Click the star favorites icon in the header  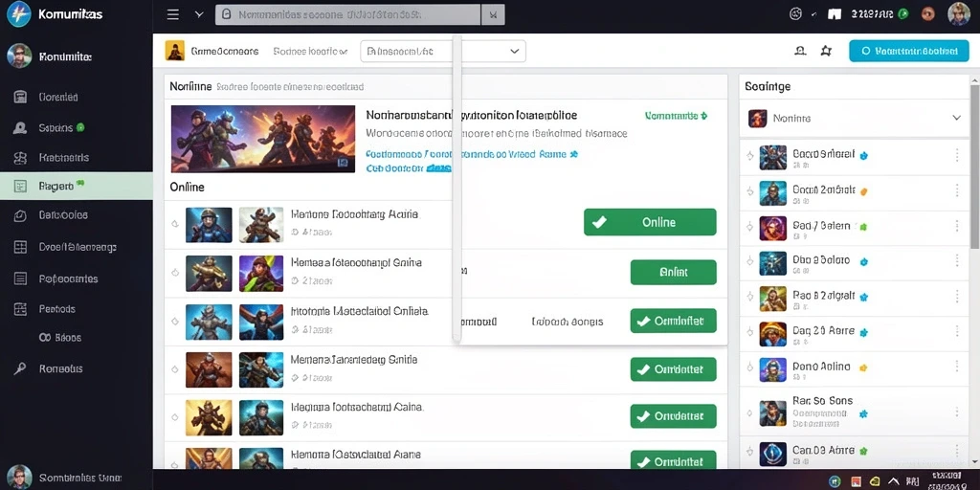pos(826,52)
